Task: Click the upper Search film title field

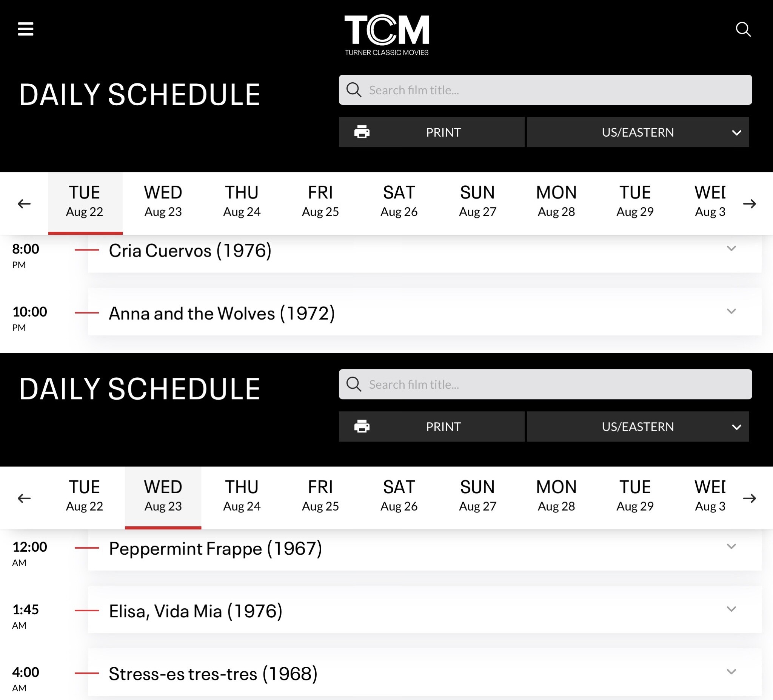Action: pyautogui.click(x=545, y=90)
